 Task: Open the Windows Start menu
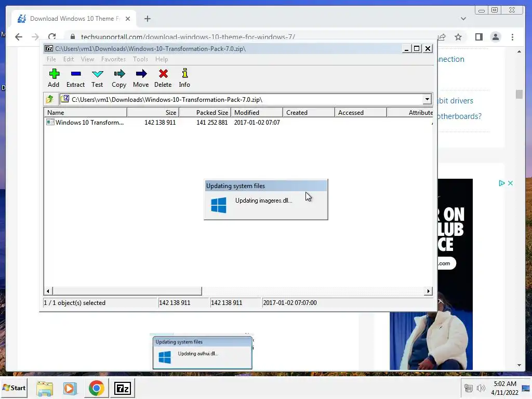pyautogui.click(x=14, y=388)
